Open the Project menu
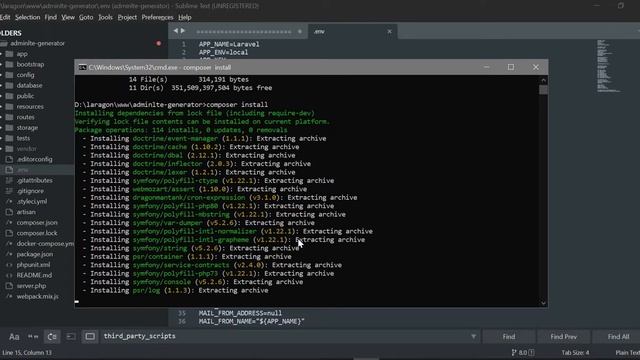Viewport: 640px width, 360px height. (x=127, y=17)
